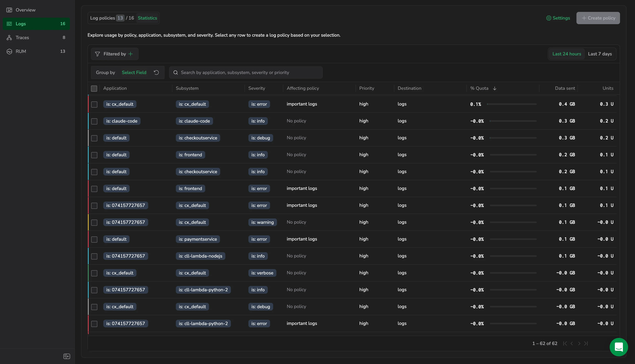Screen dimensions: 635x364
Task: Switch to the Statistics tab
Action: point(147,18)
